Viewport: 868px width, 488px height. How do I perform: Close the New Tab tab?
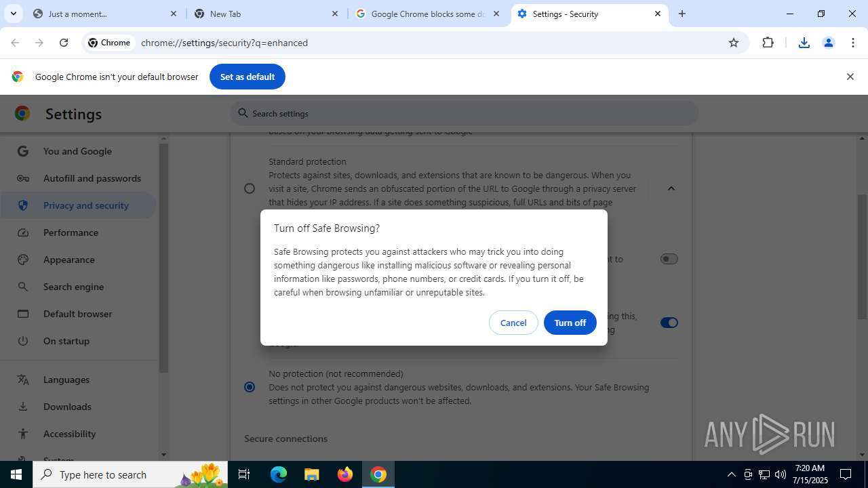[x=335, y=14]
